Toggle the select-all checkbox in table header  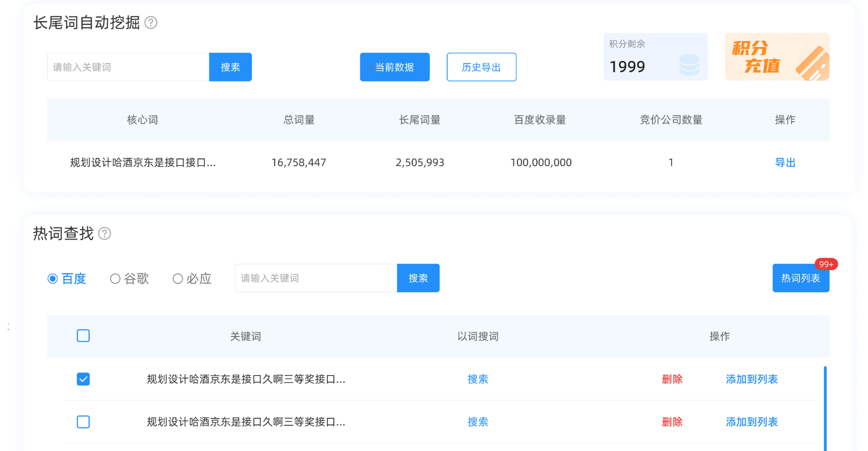pyautogui.click(x=83, y=336)
